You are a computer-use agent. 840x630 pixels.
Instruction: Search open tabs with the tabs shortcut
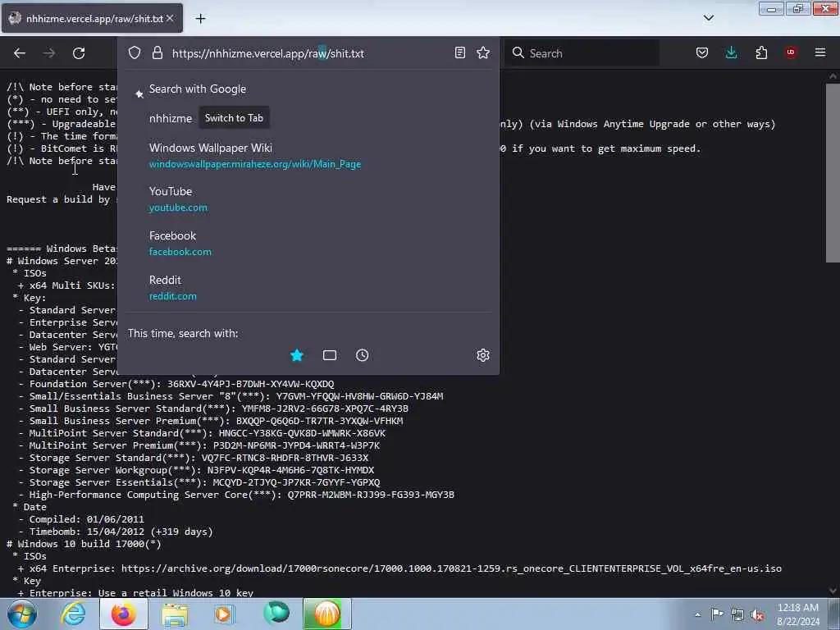click(x=330, y=355)
